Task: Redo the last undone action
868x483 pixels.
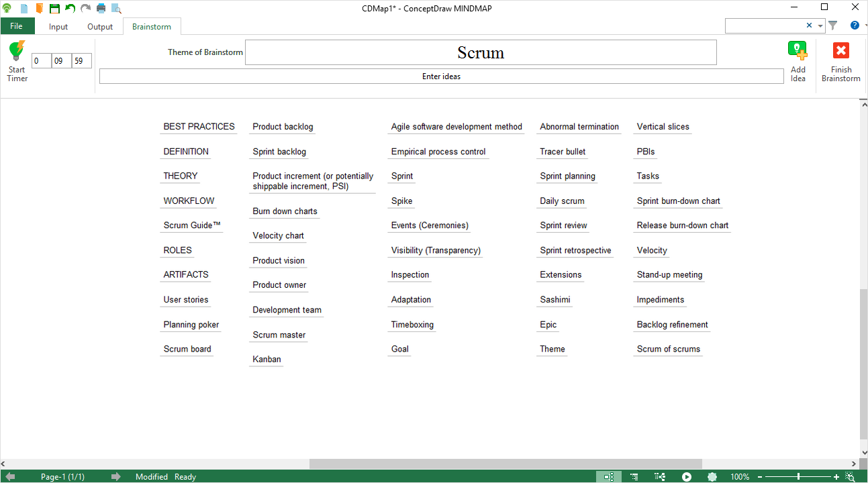Action: click(85, 8)
